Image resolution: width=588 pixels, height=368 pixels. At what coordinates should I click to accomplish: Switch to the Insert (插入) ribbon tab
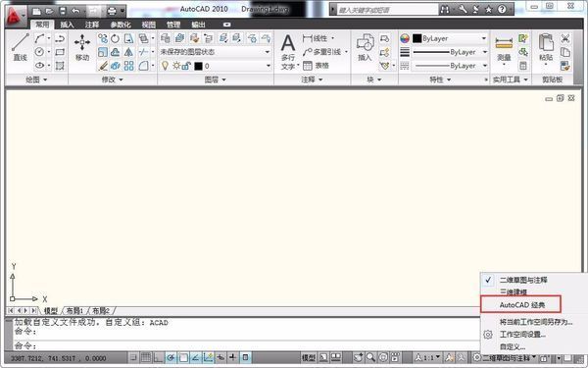(67, 25)
